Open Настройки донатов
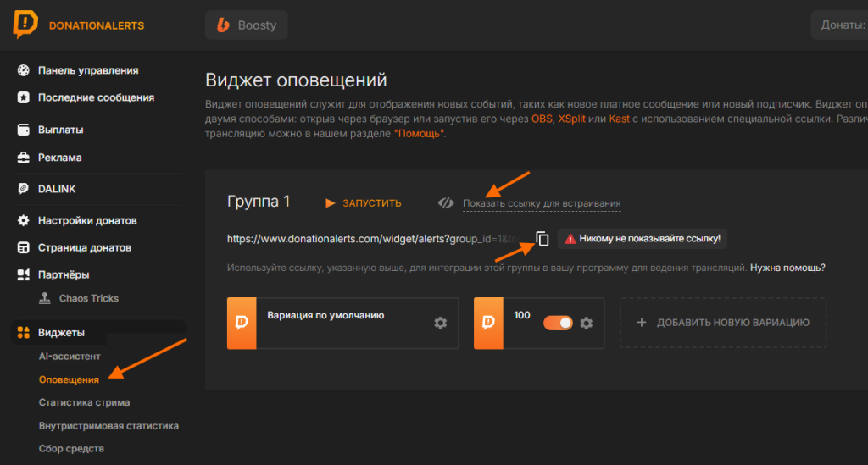 [87, 220]
